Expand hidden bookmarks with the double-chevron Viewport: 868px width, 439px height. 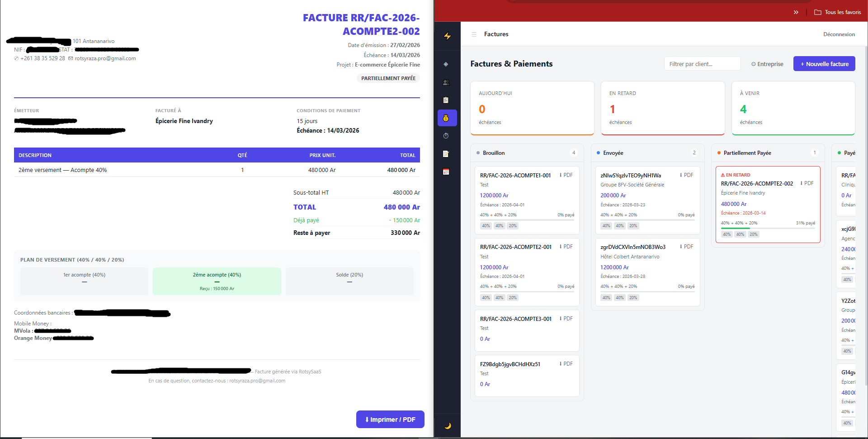pyautogui.click(x=796, y=12)
